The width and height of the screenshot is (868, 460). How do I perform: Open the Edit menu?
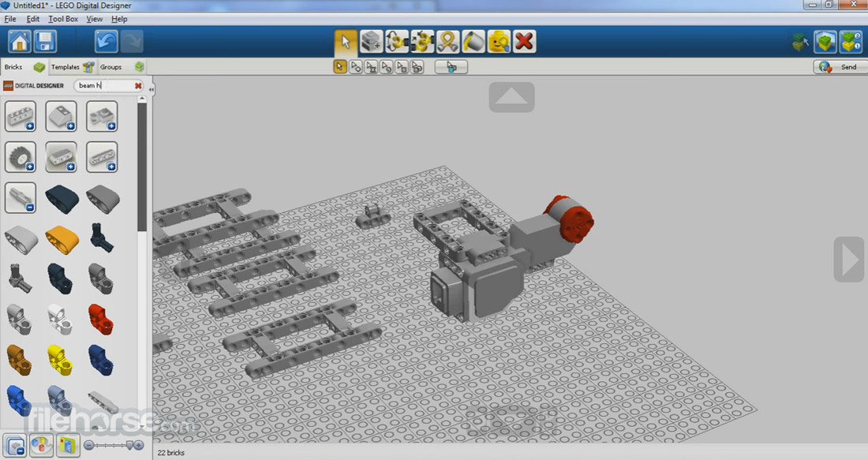tap(32, 19)
